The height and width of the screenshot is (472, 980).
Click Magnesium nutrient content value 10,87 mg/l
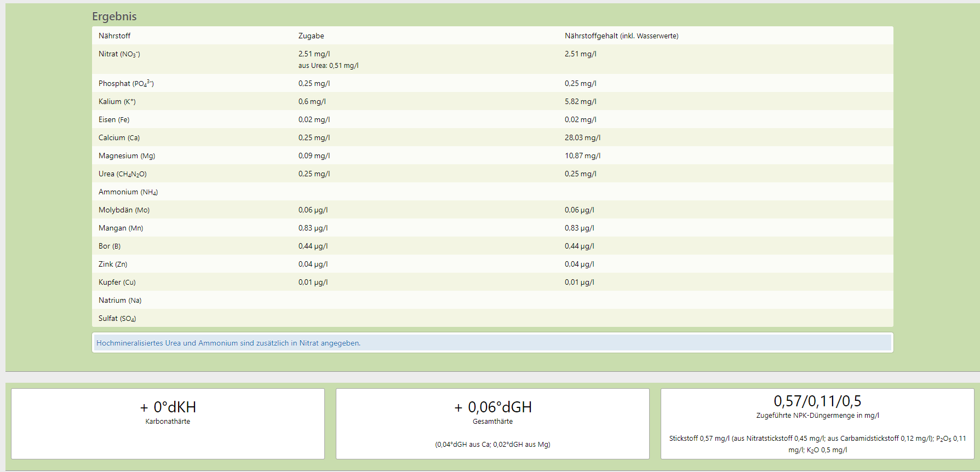(582, 156)
